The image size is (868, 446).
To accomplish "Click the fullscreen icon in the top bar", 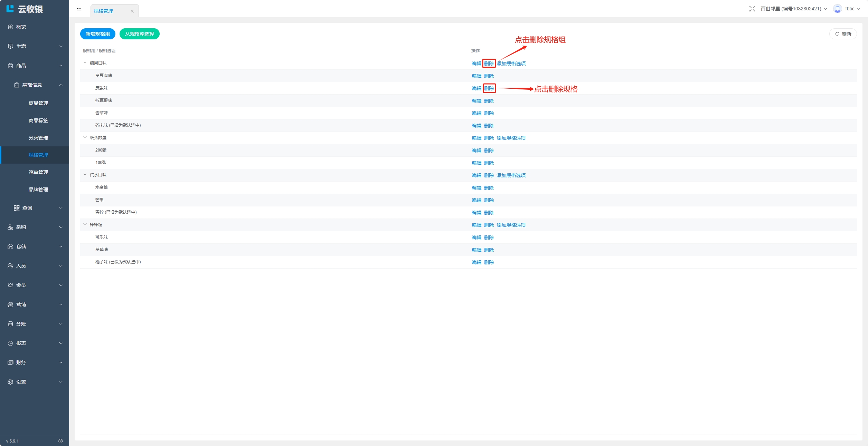I will pos(752,9).
